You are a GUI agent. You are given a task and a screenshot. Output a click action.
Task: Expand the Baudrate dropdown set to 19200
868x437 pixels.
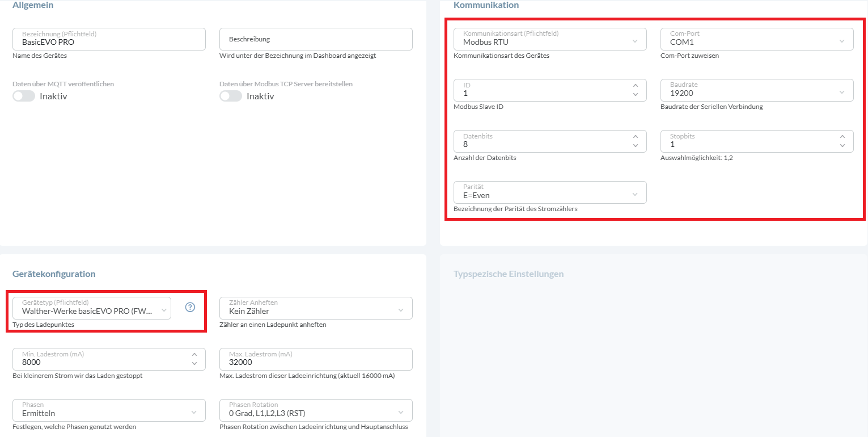coord(757,90)
